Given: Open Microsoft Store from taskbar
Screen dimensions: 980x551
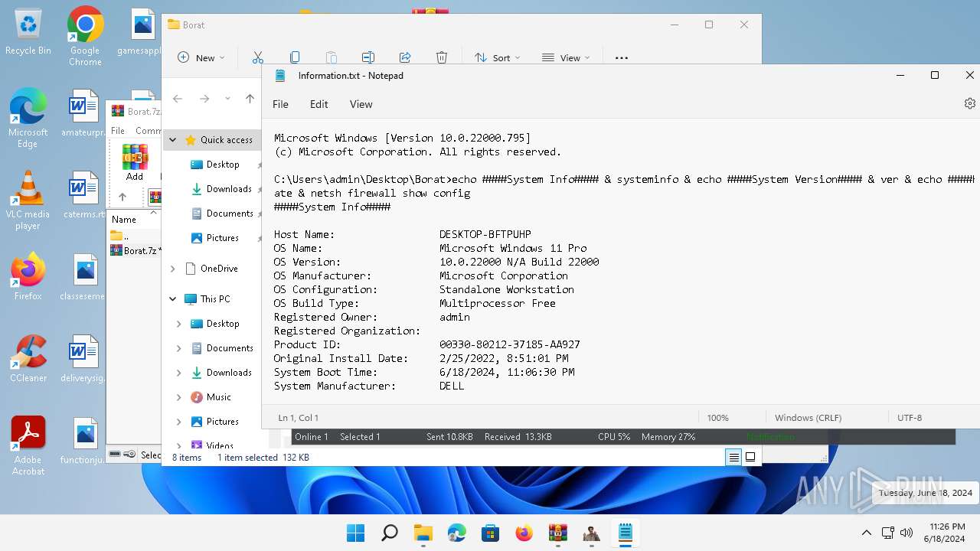Looking at the screenshot, I should pos(490,533).
